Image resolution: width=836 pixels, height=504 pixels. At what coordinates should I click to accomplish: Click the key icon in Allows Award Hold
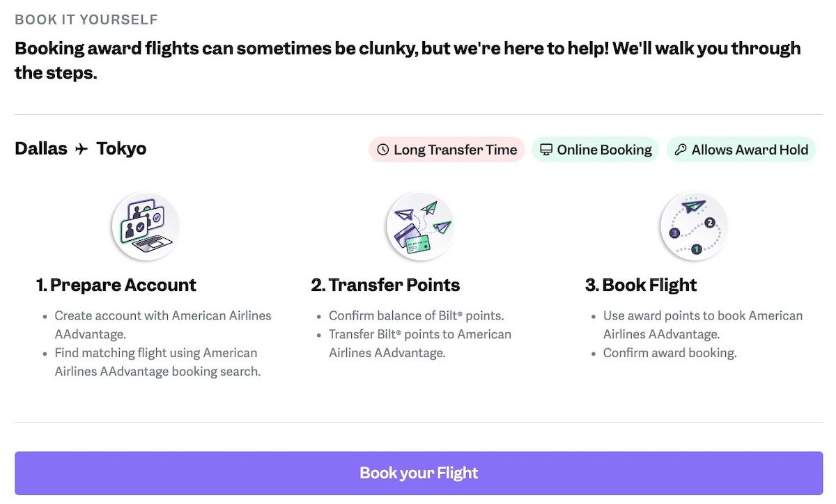pos(681,150)
